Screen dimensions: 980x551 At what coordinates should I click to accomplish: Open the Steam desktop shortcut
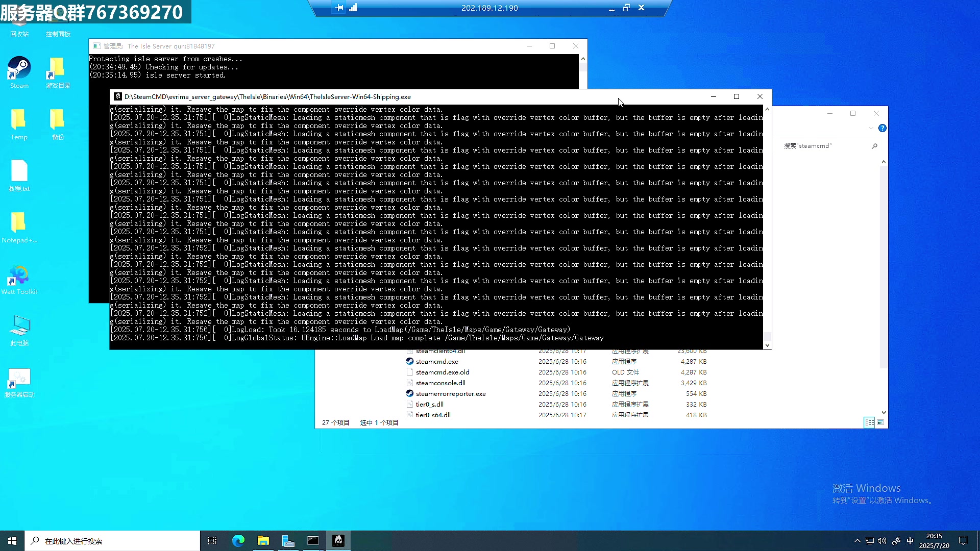point(19,72)
